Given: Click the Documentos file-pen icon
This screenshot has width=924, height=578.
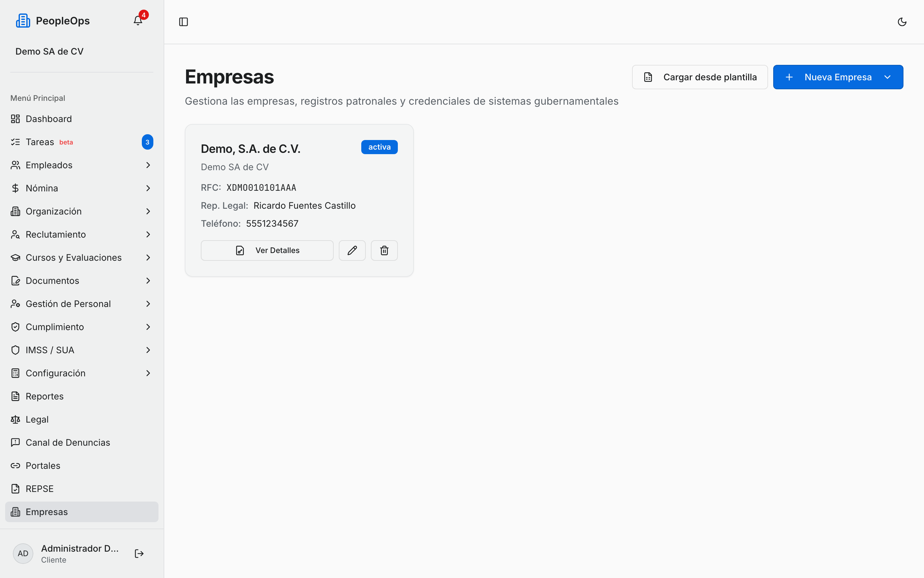Looking at the screenshot, I should tap(15, 281).
